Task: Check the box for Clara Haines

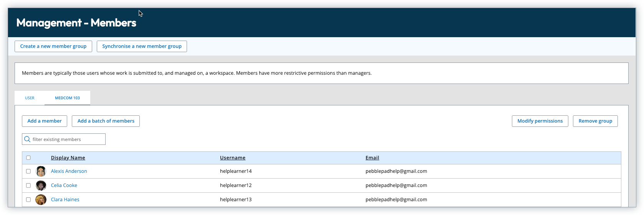Action: tap(28, 200)
